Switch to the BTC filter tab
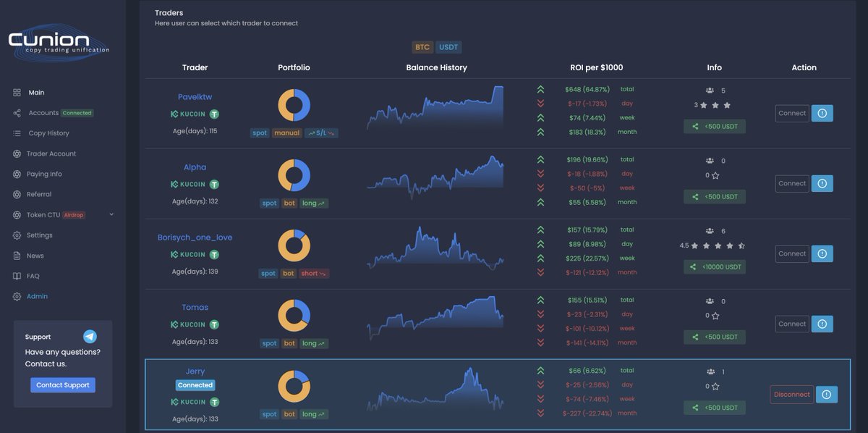This screenshot has height=433, width=868. pos(422,47)
